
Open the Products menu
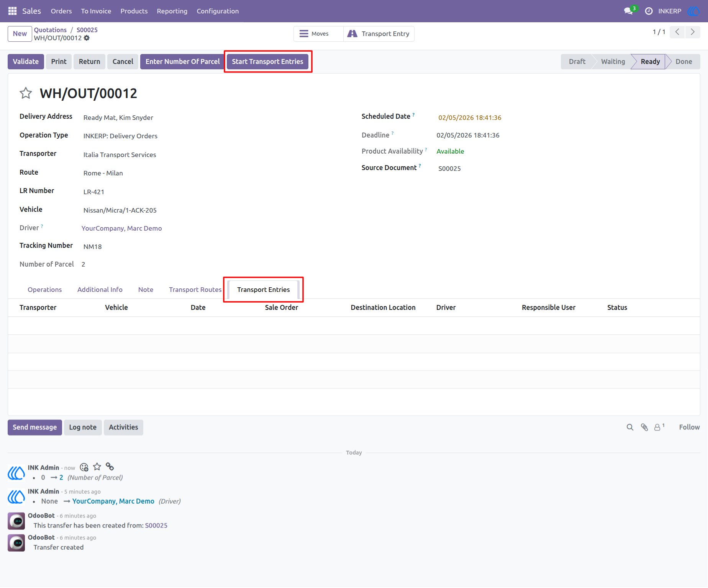pyautogui.click(x=134, y=11)
